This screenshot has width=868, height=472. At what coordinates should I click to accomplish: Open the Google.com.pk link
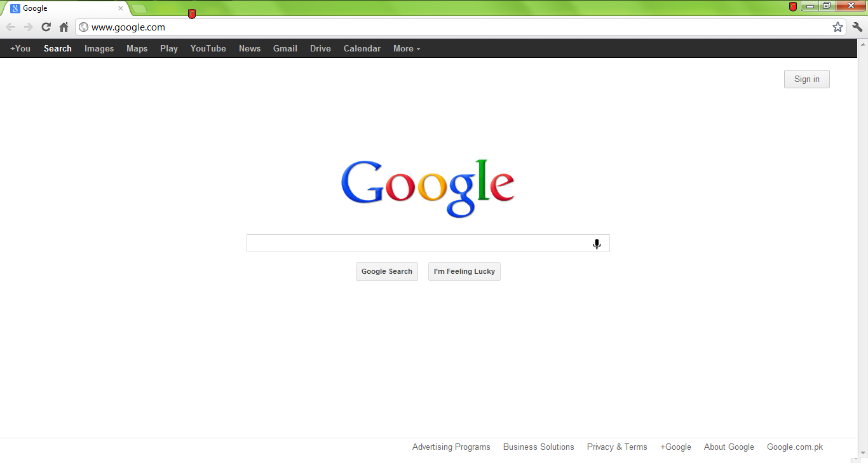(x=795, y=447)
